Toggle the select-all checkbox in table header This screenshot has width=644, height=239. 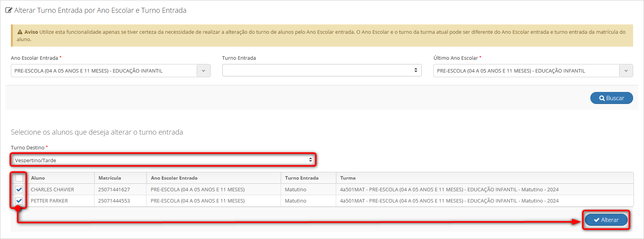[19, 178]
